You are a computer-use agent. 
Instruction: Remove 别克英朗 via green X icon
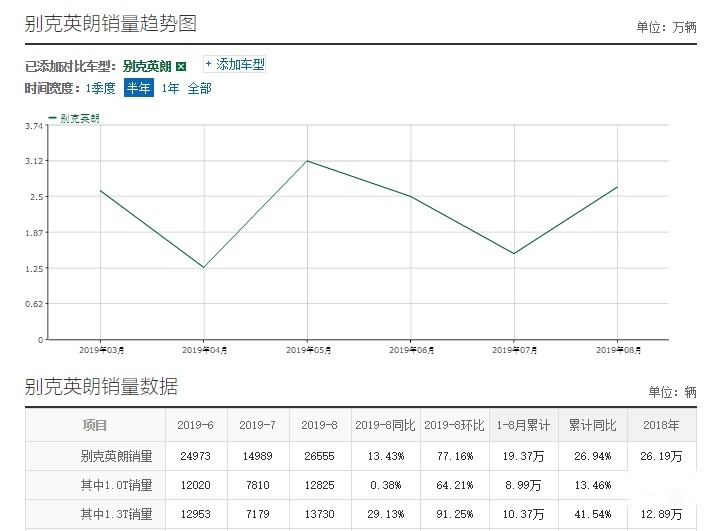(x=181, y=66)
